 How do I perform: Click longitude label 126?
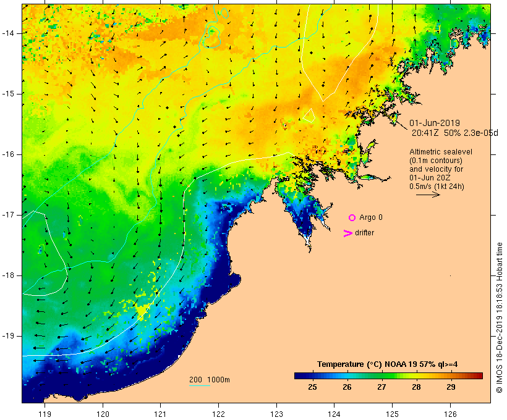click(x=450, y=414)
